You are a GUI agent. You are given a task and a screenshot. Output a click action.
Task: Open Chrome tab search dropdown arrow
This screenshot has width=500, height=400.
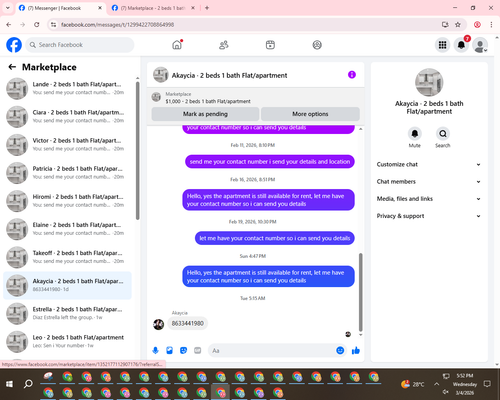click(x=8, y=8)
